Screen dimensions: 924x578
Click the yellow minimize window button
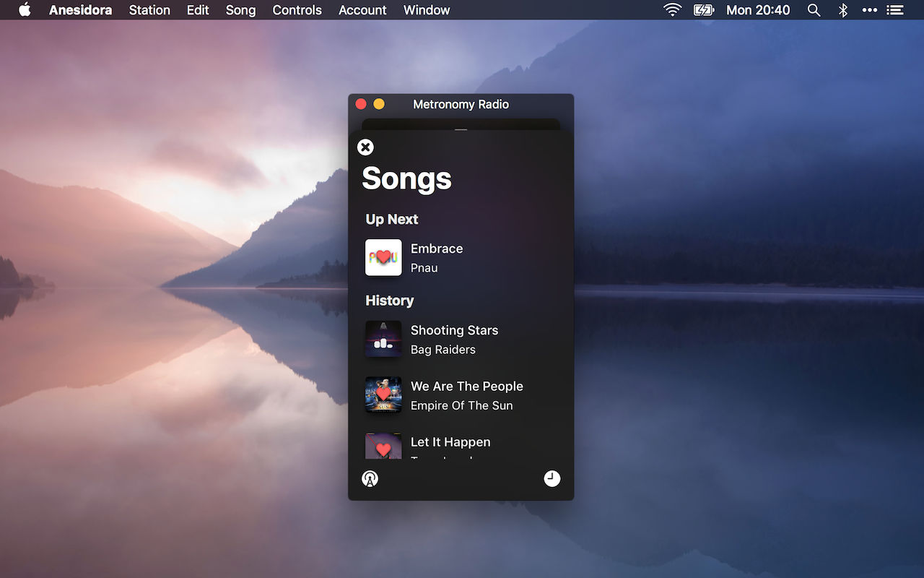(379, 105)
